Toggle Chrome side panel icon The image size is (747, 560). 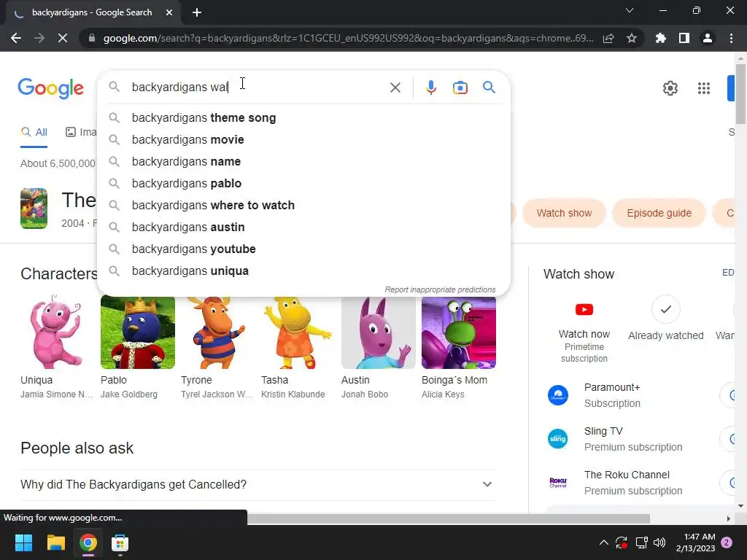684,38
